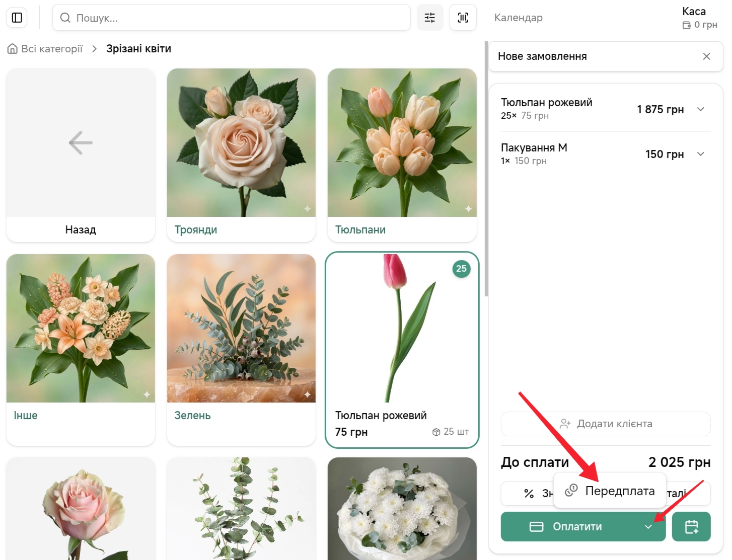Image resolution: width=732 pixels, height=560 pixels.
Task: Open the payment options dropdown arrow
Action: [x=648, y=527]
